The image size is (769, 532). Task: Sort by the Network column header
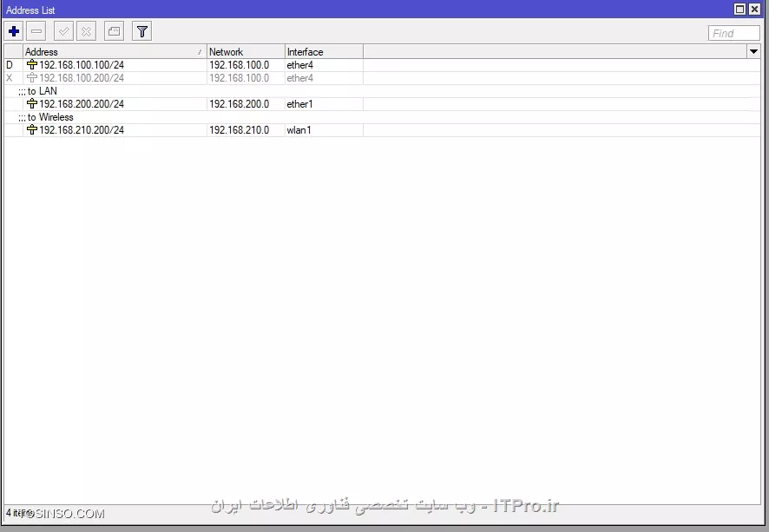pos(246,51)
